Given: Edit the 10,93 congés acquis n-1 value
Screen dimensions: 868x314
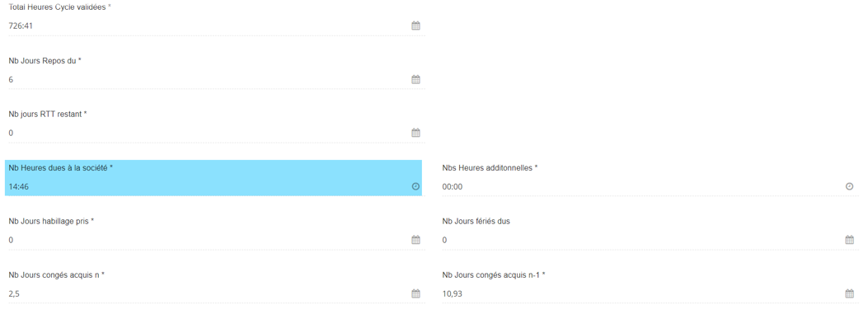Looking at the screenshot, I should [x=642, y=293].
